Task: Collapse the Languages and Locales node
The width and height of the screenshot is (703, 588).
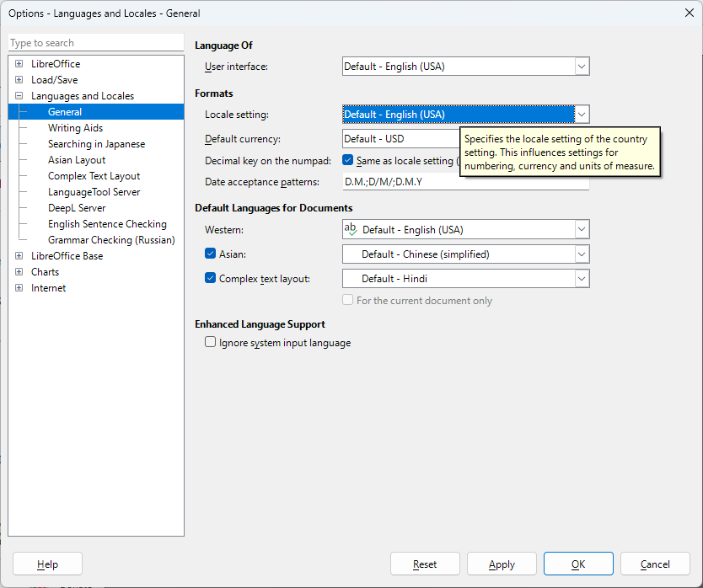Action: (x=19, y=96)
